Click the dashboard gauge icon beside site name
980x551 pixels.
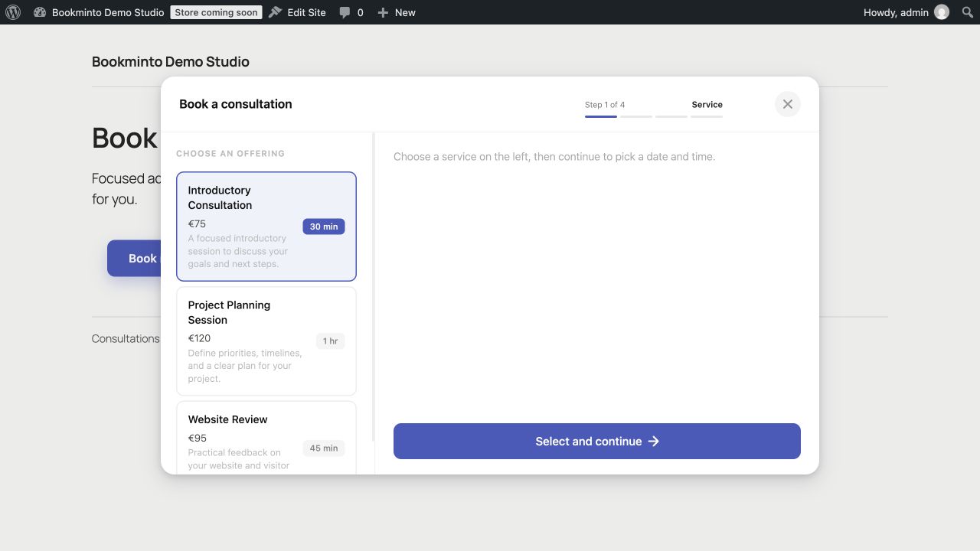tap(40, 12)
